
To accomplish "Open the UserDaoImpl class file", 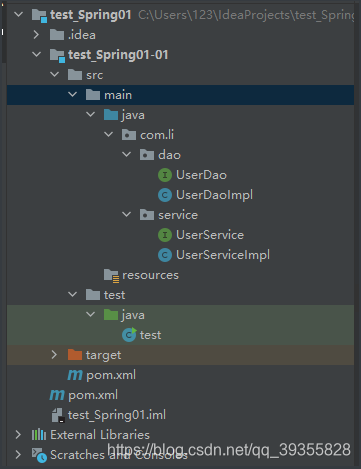I will tap(214, 195).
